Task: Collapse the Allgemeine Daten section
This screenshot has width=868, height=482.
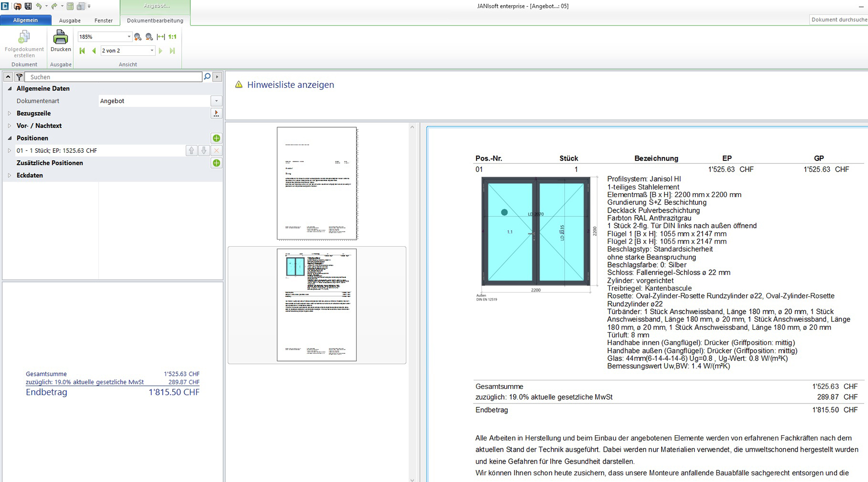Action: point(10,89)
